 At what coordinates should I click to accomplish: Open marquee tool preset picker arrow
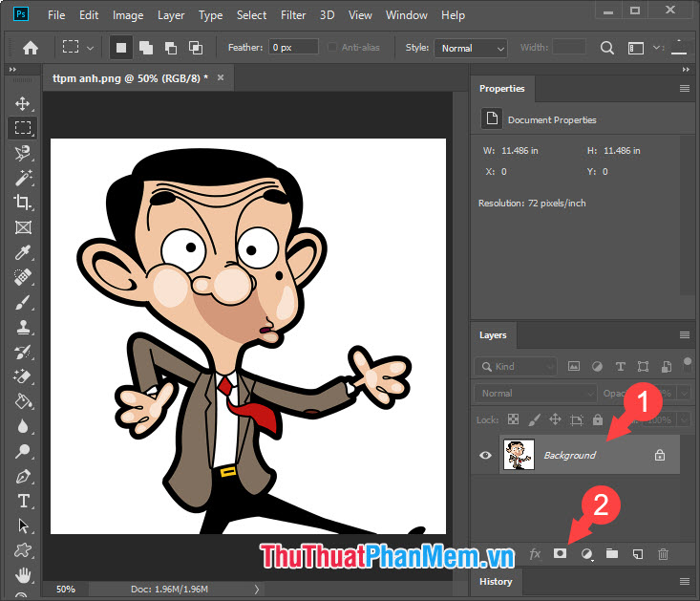click(90, 48)
